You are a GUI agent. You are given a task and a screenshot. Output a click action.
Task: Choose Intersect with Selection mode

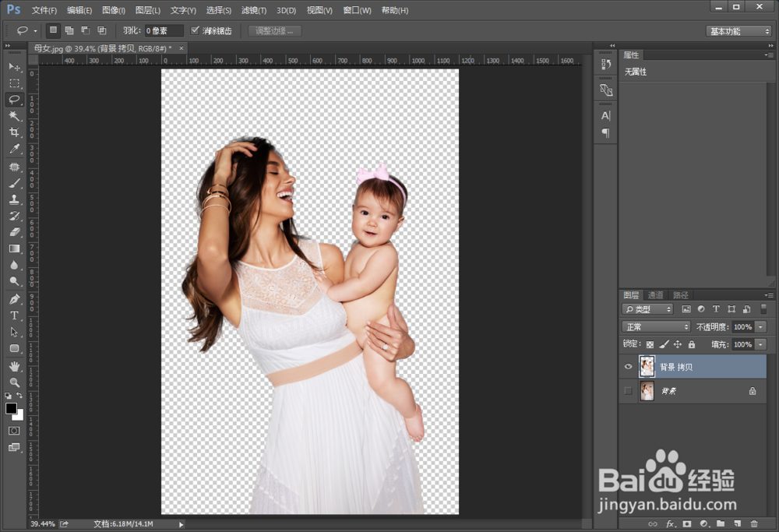pyautogui.click(x=102, y=30)
